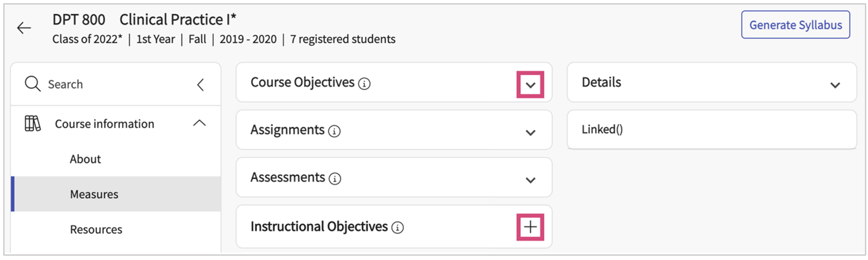Screen dimensions: 868x260
Task: Click the Generate Syllabus button
Action: tap(795, 25)
